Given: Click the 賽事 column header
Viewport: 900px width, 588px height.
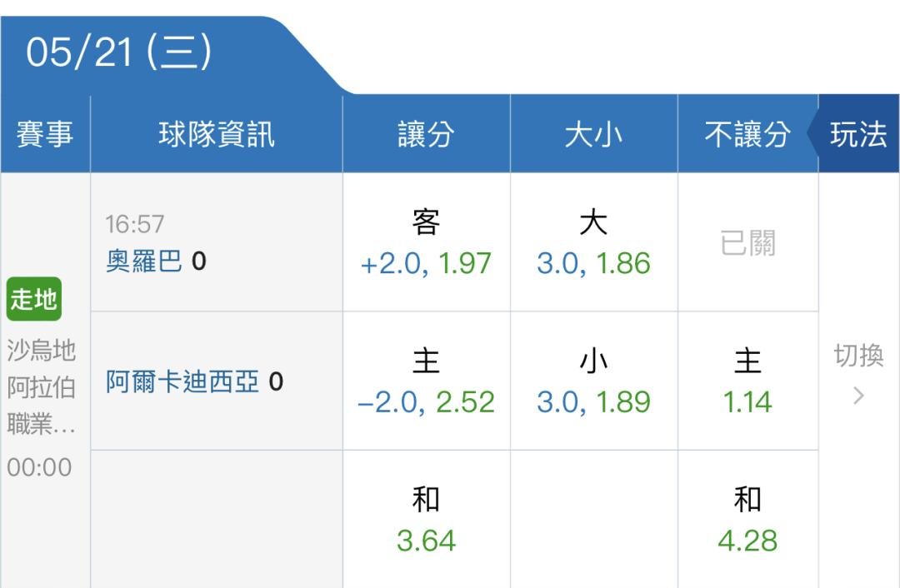Looking at the screenshot, I should (x=45, y=134).
